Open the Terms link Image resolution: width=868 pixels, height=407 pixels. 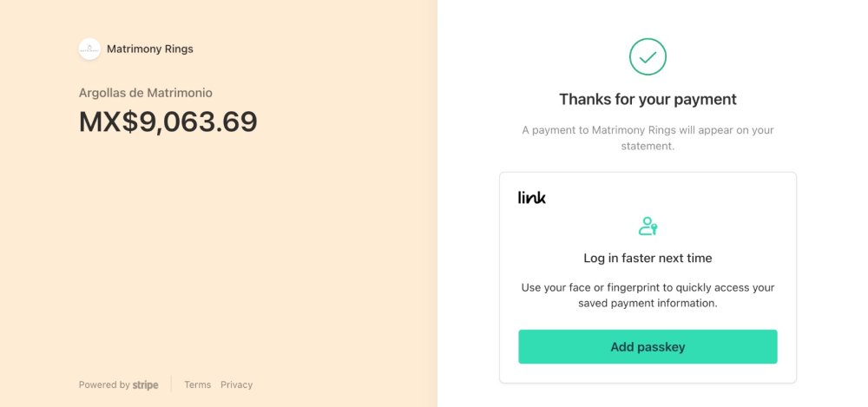[x=198, y=384]
